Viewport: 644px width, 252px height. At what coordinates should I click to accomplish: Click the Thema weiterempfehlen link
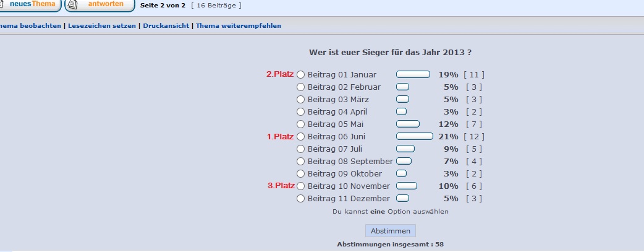239,26
